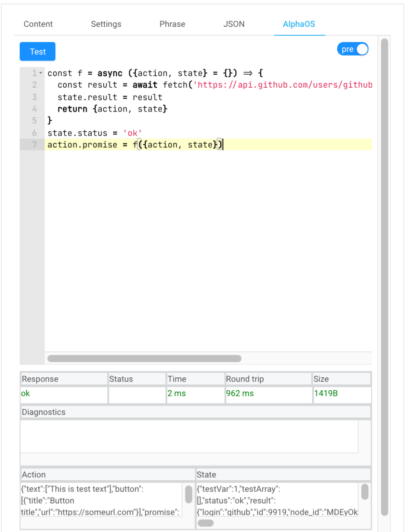Switch to the Content tab
This screenshot has height=532, width=415.
pos(38,24)
